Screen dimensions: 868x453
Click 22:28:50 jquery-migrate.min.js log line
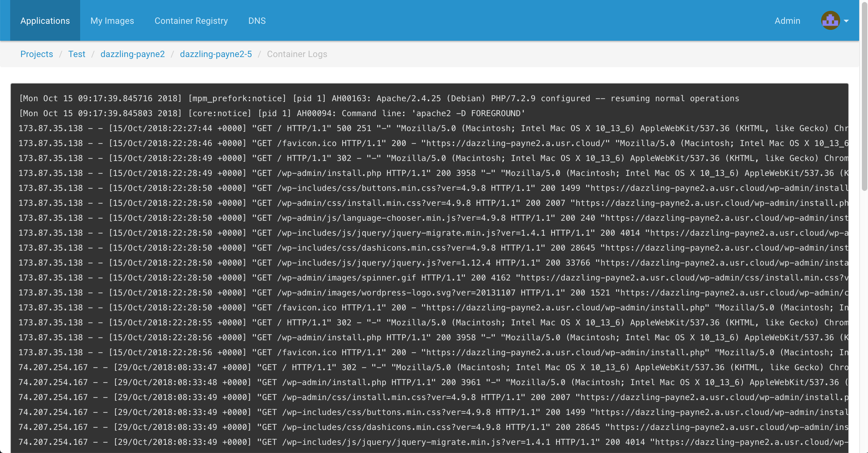(x=433, y=233)
